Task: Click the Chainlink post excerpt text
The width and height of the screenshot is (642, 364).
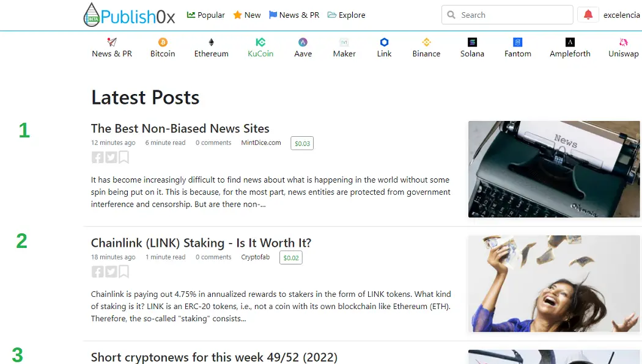Action: [x=271, y=307]
